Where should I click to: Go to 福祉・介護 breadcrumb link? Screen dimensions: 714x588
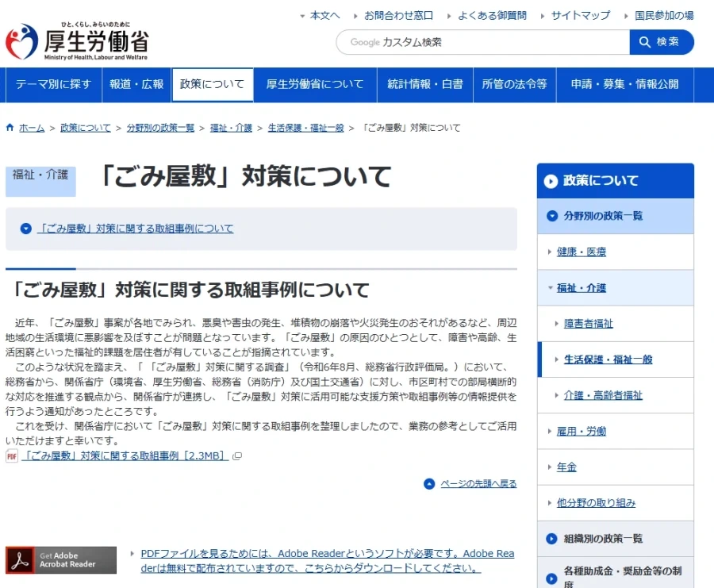(231, 128)
